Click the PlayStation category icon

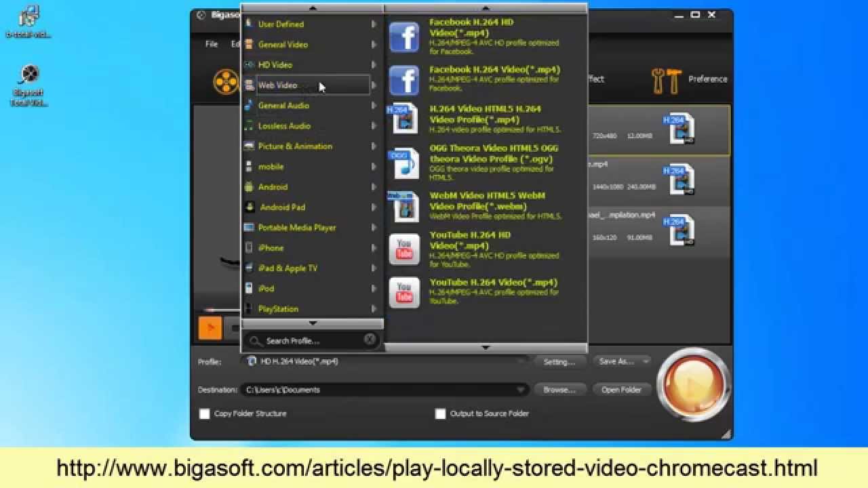[249, 309]
